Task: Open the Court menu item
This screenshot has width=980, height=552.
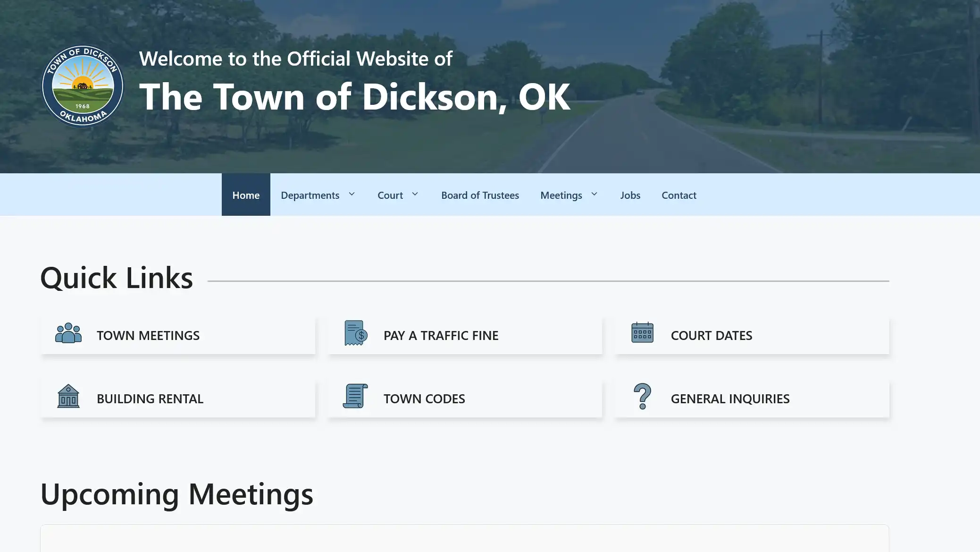Action: click(x=390, y=195)
